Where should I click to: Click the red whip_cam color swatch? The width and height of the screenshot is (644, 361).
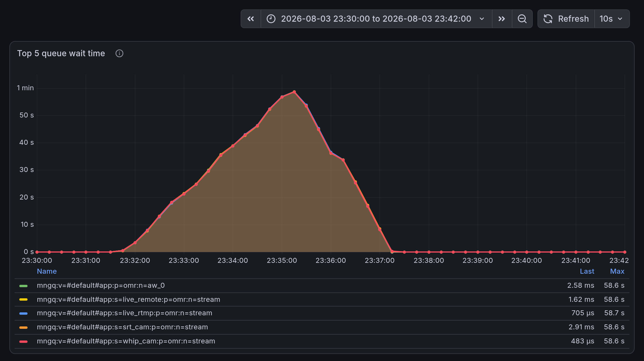(x=23, y=341)
